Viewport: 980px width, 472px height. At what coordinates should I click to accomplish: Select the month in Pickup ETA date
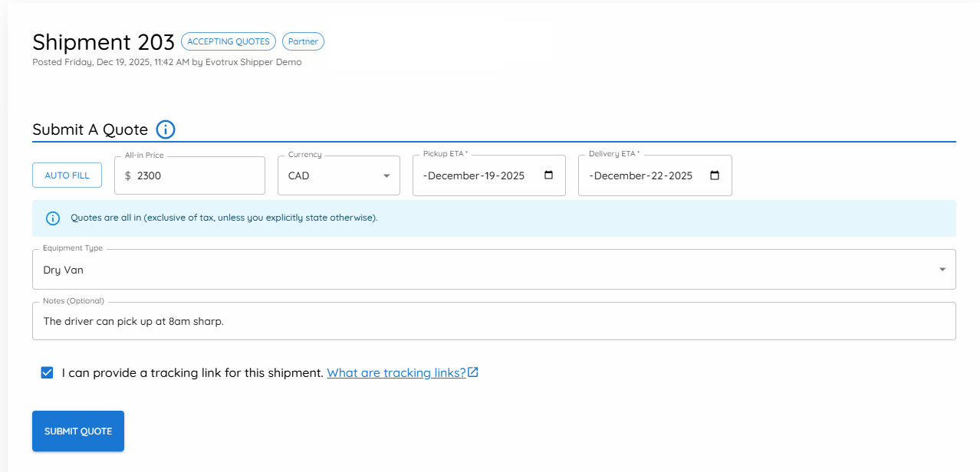click(455, 175)
